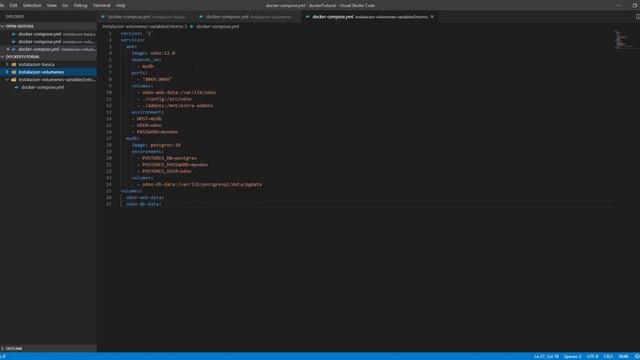Click breadcrumb file docker-compose.yml

click(x=218, y=27)
